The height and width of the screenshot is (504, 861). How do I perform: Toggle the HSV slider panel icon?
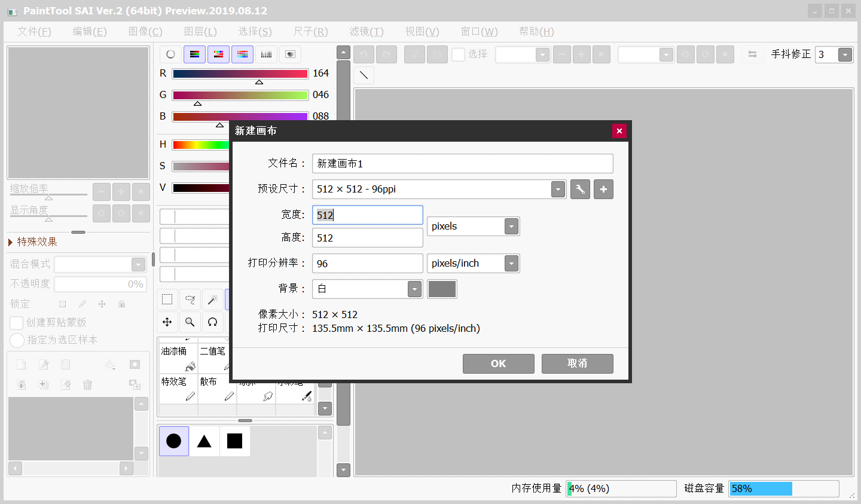coord(218,54)
